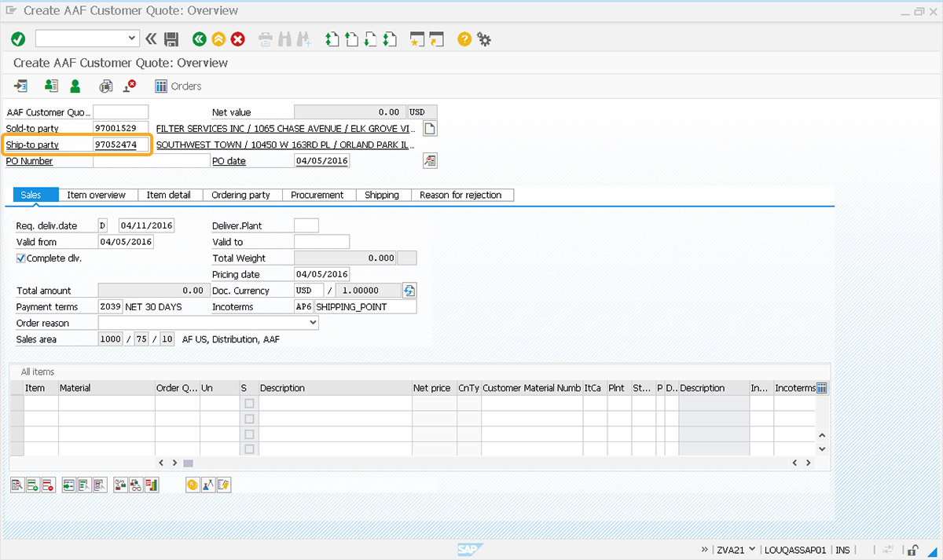Click the icon right of PO date

[x=430, y=161]
